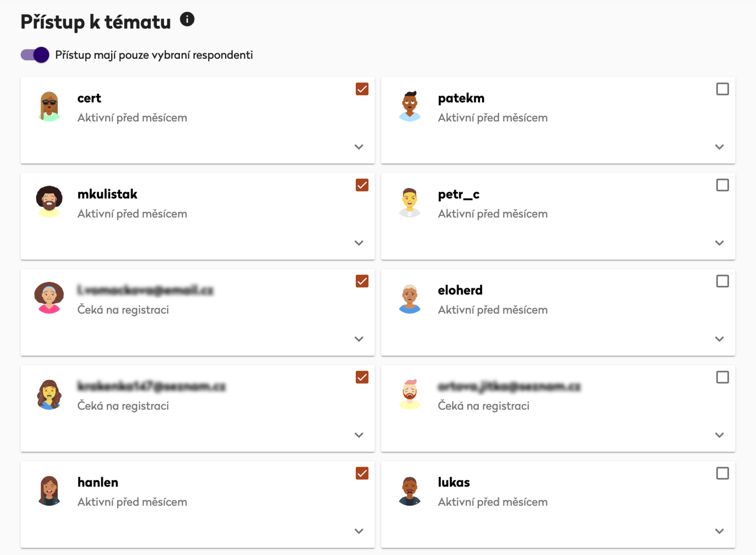Click eloherd's avatar picture
The width and height of the screenshot is (756, 555).
pos(410,298)
